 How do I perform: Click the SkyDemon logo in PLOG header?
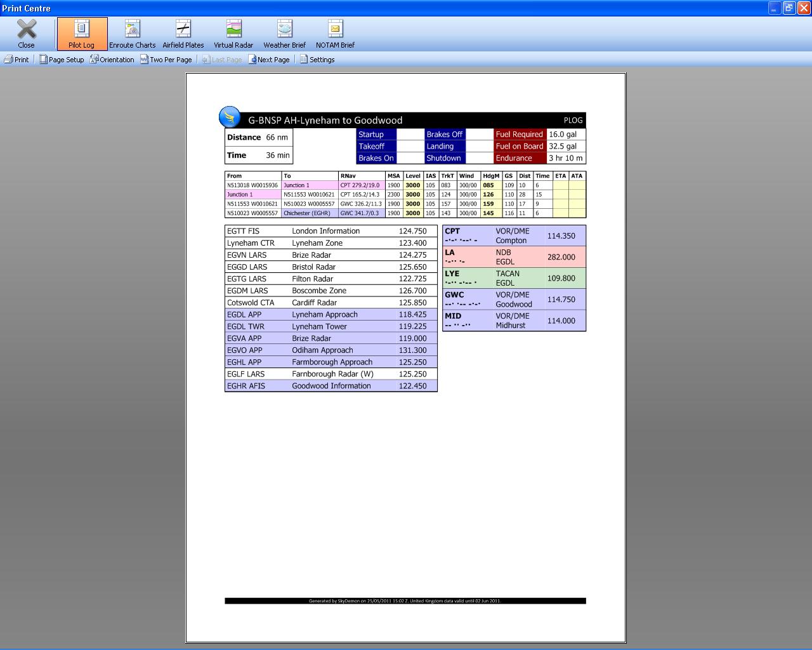pos(230,117)
